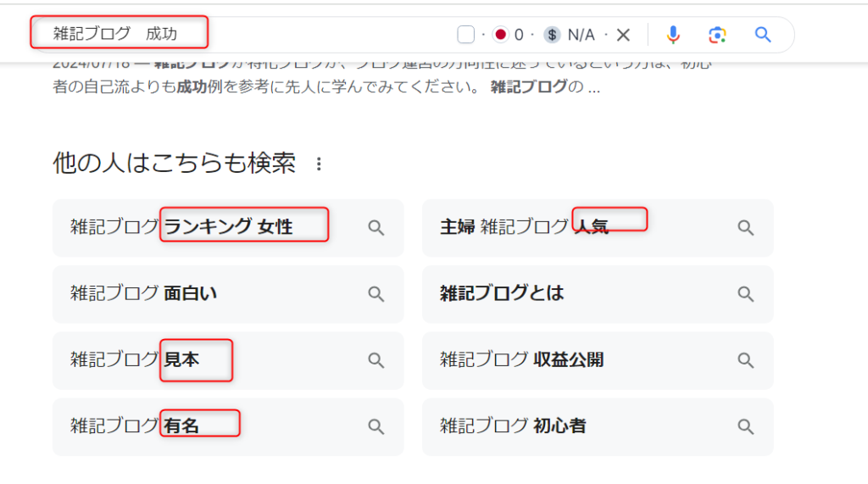Click magnifier icon on 有名 row
Viewport: 868px width, 484px height.
point(376,427)
